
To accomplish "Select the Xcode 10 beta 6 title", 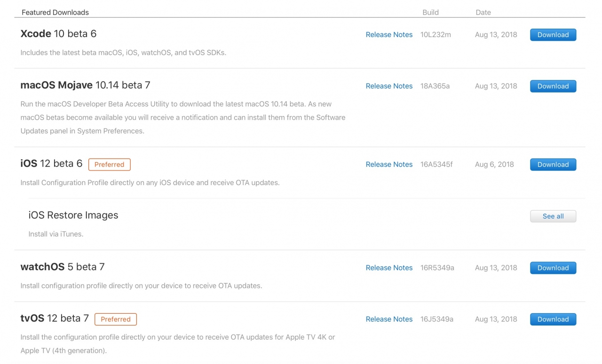I will 58,33.
